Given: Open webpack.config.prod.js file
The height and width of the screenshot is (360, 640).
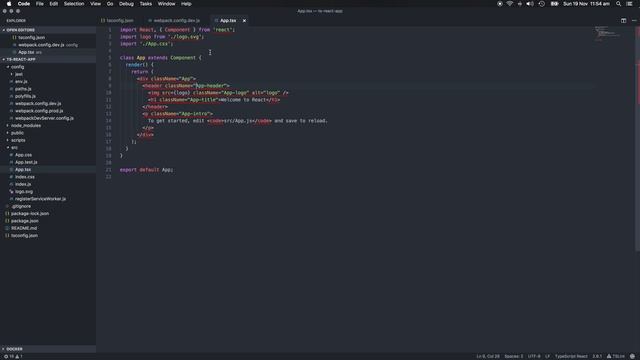Looking at the screenshot, I should point(48,111).
